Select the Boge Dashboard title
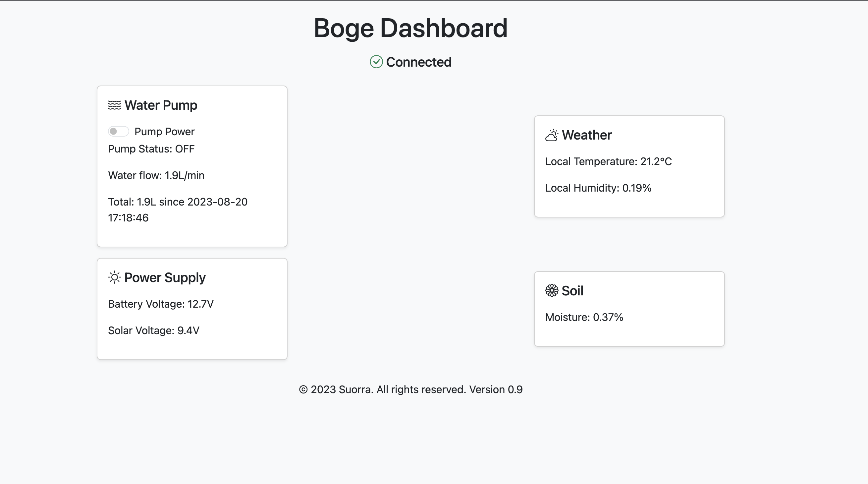Viewport: 868px width, 484px height. pyautogui.click(x=410, y=28)
